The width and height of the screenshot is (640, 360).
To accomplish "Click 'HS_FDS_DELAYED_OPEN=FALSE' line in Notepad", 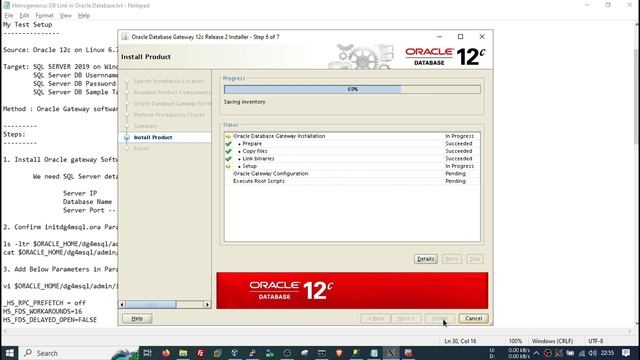I will point(50,320).
